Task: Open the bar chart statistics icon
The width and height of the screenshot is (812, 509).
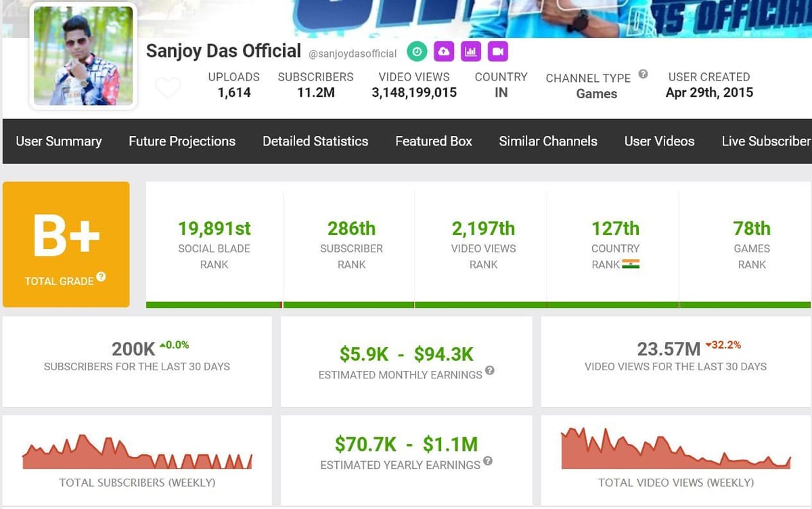Action: coord(471,51)
